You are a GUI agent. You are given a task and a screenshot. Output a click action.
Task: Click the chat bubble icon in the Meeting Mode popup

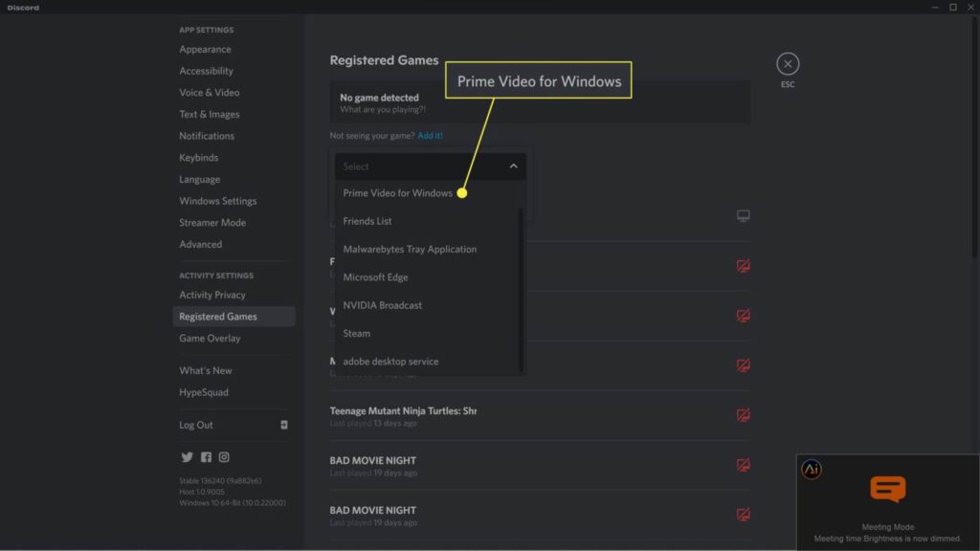point(887,489)
